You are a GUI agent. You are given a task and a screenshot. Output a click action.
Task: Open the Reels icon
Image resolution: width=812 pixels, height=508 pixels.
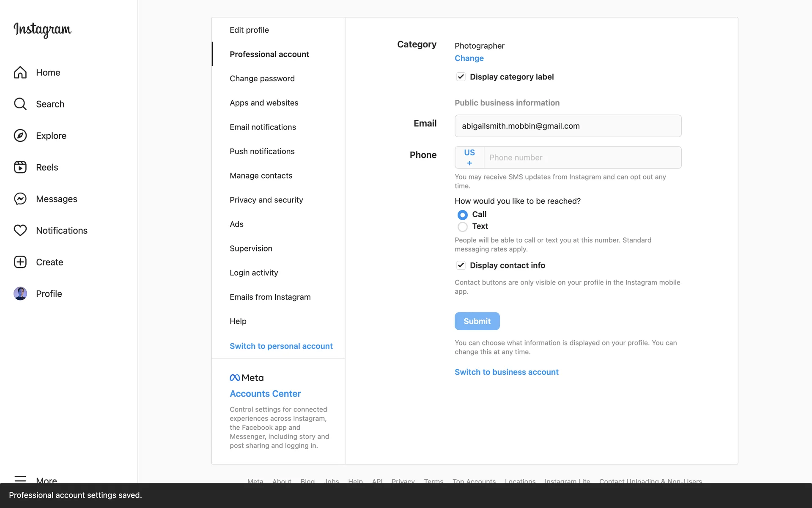(x=20, y=167)
